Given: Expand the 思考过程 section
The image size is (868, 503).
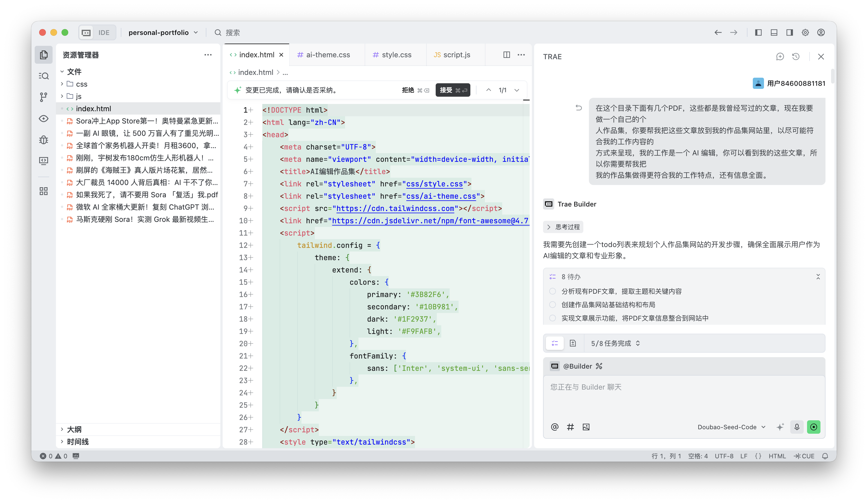Looking at the screenshot, I should coord(563,227).
